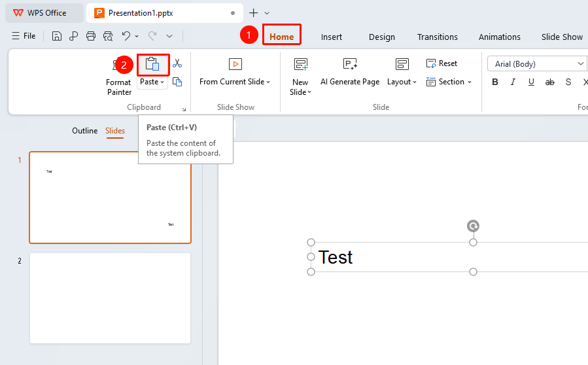Screen dimensions: 588x365
Task: Click the left-middle resize handle of text box
Action: pos(311,257)
